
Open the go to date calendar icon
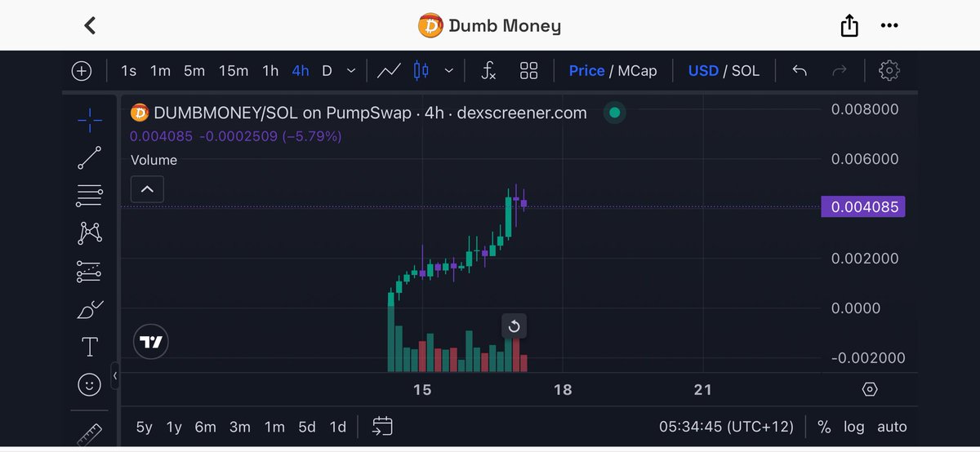pos(382,426)
